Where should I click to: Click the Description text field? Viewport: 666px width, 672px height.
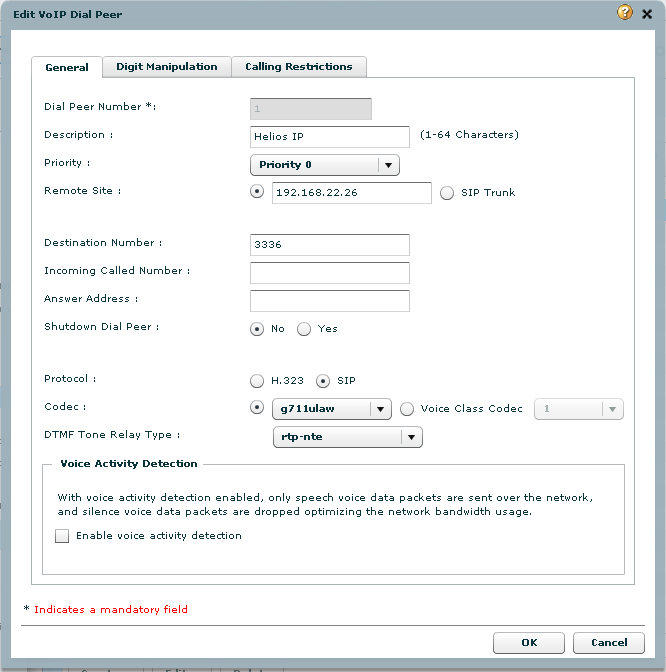(329, 137)
